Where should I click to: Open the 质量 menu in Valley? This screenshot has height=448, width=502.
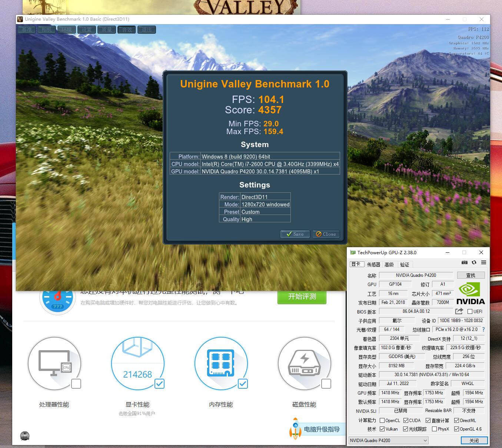107,30
